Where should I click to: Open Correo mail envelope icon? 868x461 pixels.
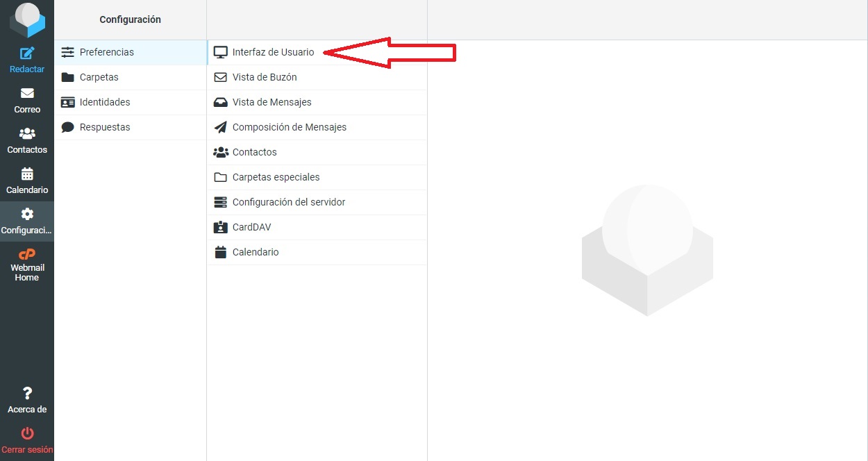pyautogui.click(x=27, y=94)
